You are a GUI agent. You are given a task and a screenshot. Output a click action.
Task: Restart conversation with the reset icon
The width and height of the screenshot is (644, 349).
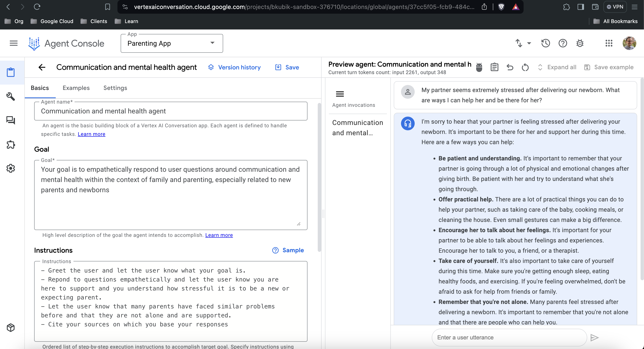tap(525, 67)
